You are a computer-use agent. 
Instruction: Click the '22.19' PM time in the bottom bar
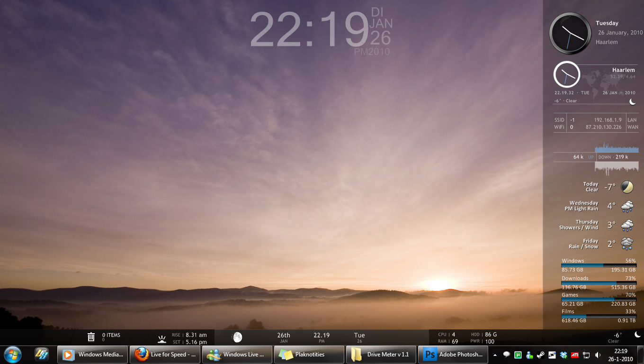(x=322, y=335)
